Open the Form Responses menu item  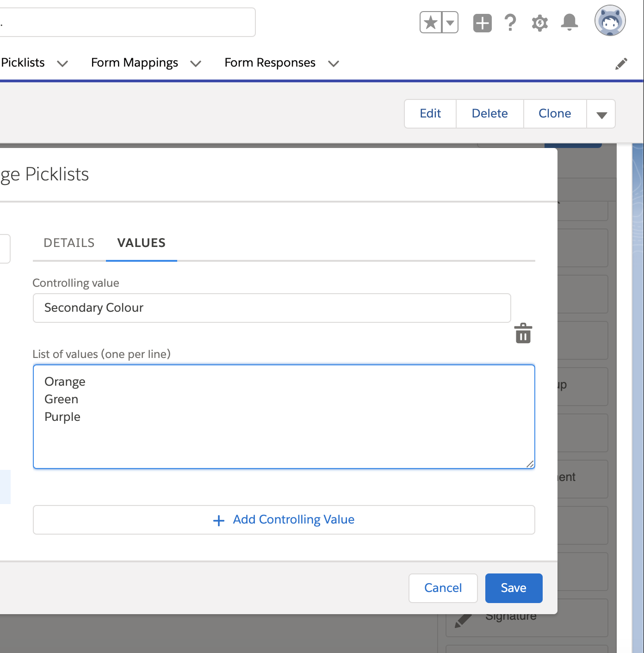pos(270,62)
